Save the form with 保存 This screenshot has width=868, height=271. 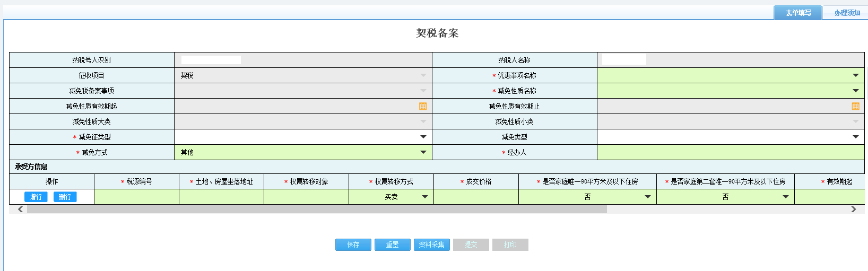coord(353,244)
